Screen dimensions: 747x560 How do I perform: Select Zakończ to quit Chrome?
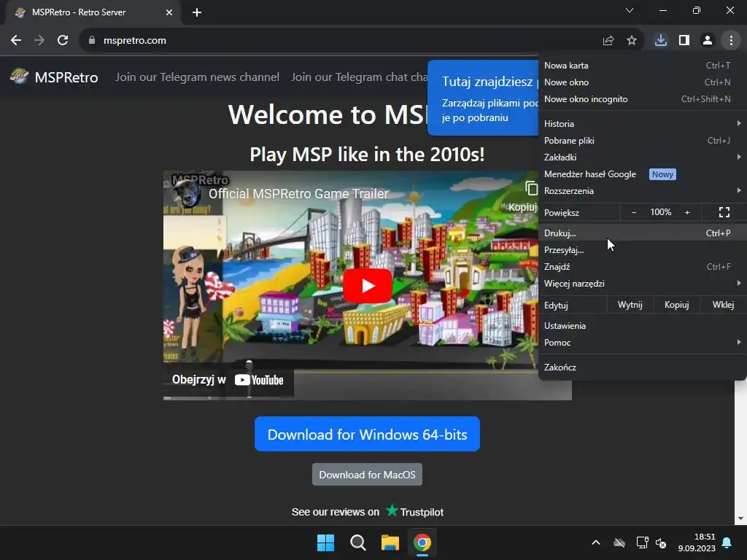click(642, 367)
